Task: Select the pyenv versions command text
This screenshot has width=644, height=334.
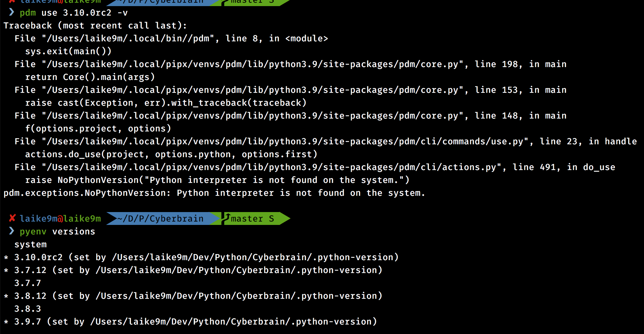Action: click(58, 231)
